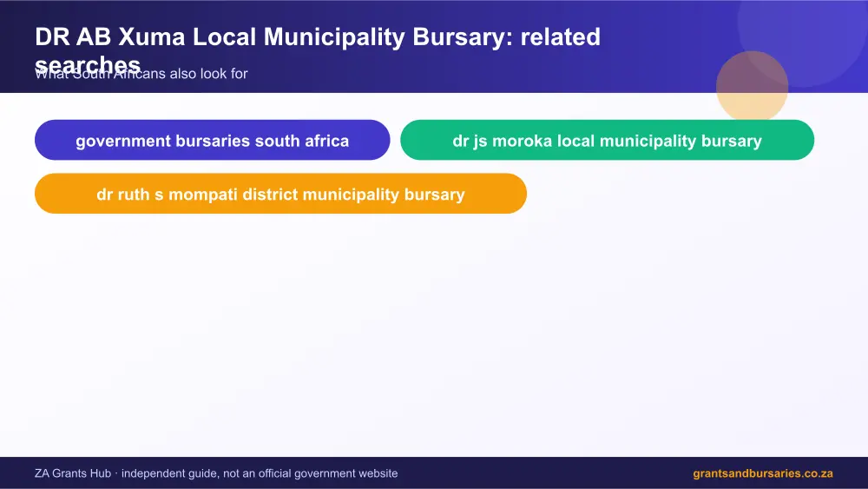Viewport: 868px width, 489px height.
Task: Choose 'dr ruth s mompati district municipality bursary'
Action: [x=280, y=194]
